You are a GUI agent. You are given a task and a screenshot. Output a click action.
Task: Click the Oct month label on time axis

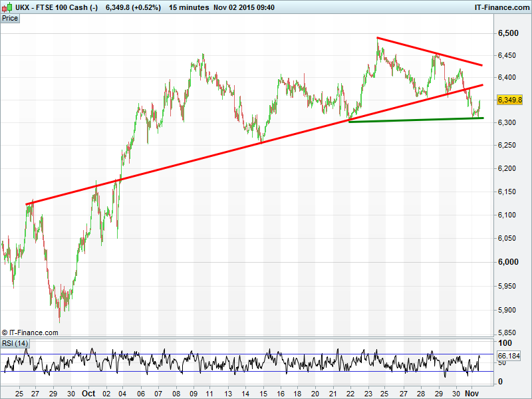tap(89, 393)
